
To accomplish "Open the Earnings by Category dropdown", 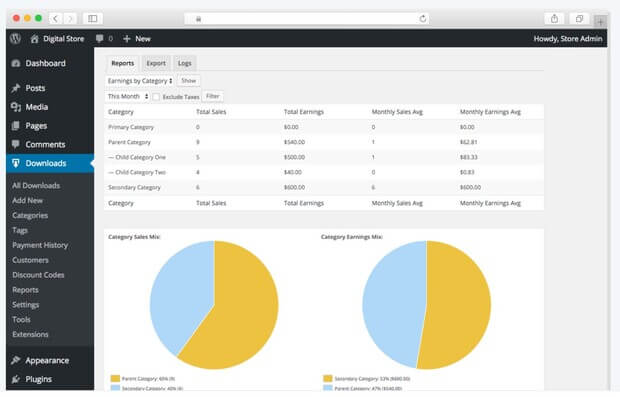I will coord(139,81).
